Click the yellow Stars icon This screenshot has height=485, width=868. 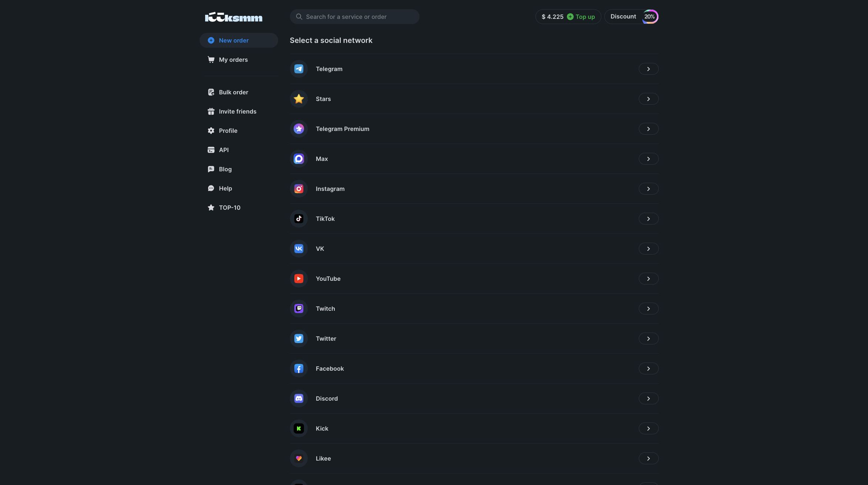pyautogui.click(x=298, y=99)
